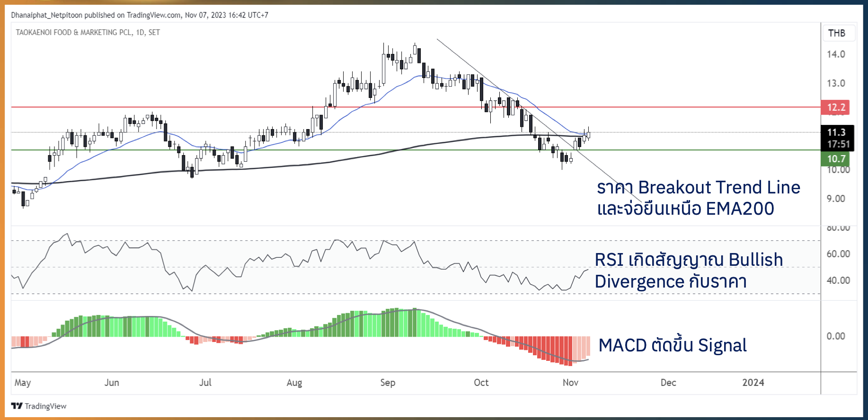Select the "MACD ตัดขึ้น Signal" annotation text
868x420 pixels.
click(673, 345)
